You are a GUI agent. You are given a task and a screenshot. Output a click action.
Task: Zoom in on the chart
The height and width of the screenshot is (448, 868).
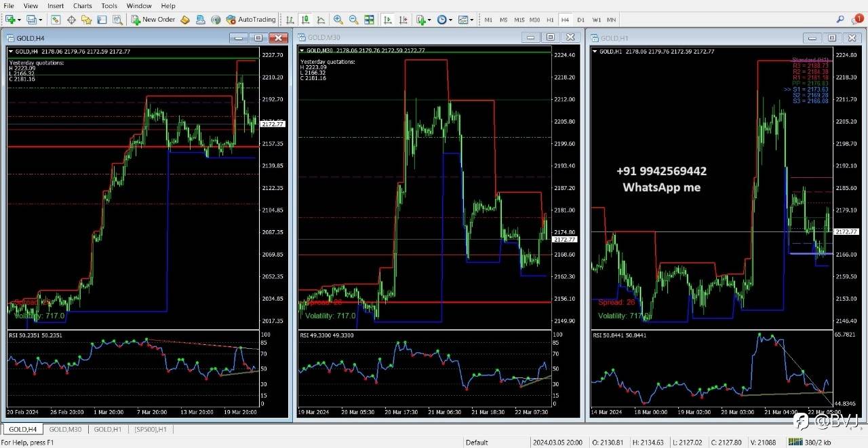tap(338, 20)
